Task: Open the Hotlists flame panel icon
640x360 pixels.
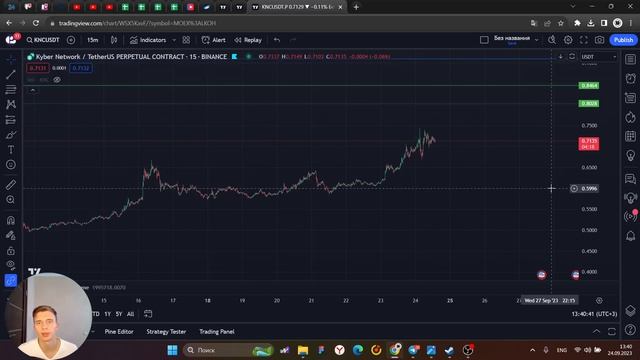Action: [x=631, y=118]
